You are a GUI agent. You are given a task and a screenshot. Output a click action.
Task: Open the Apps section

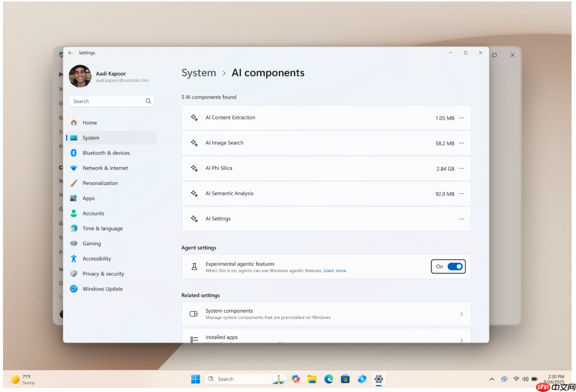click(89, 198)
